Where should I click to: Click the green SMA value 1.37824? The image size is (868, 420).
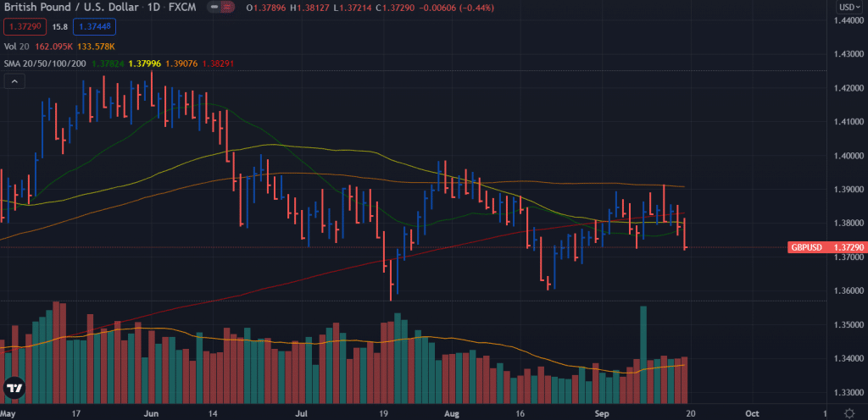[x=108, y=64]
